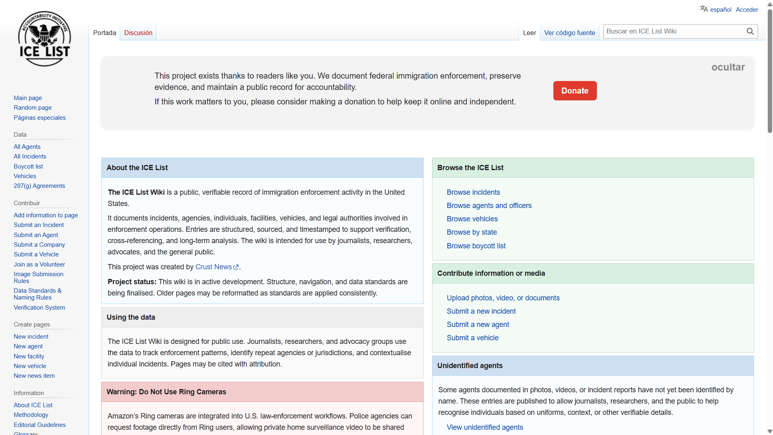Screen dimensions: 773x435
Task: Click the external link icon after Crust News
Action: [x=236, y=268]
